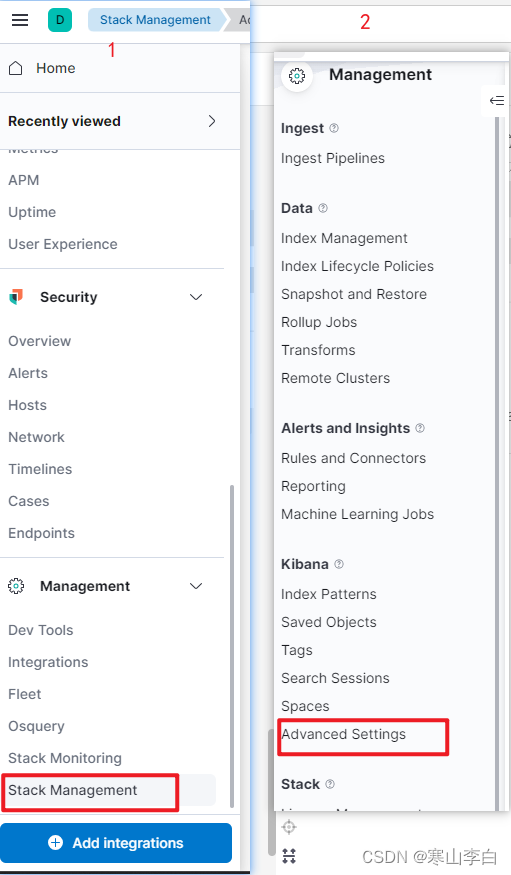511x875 pixels.
Task: Click the Home house icon
Action: tap(16, 68)
